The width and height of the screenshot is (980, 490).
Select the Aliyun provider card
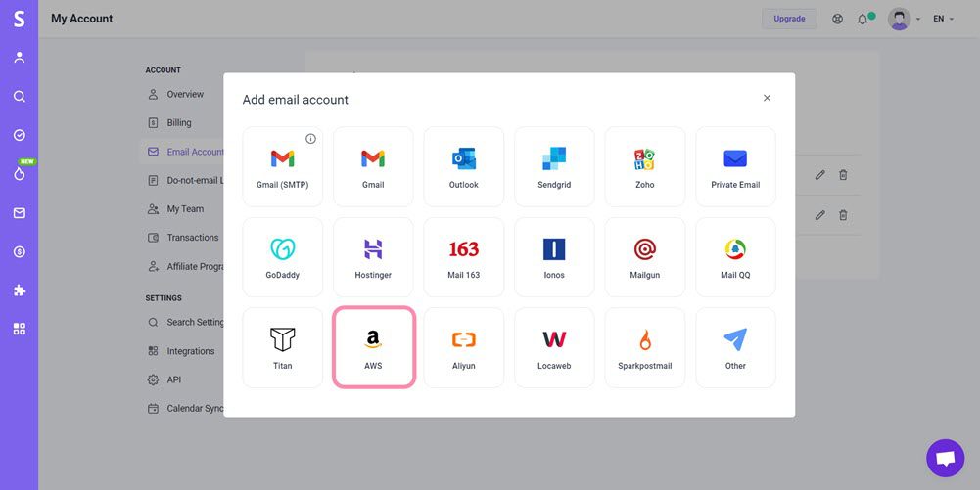[x=464, y=347]
